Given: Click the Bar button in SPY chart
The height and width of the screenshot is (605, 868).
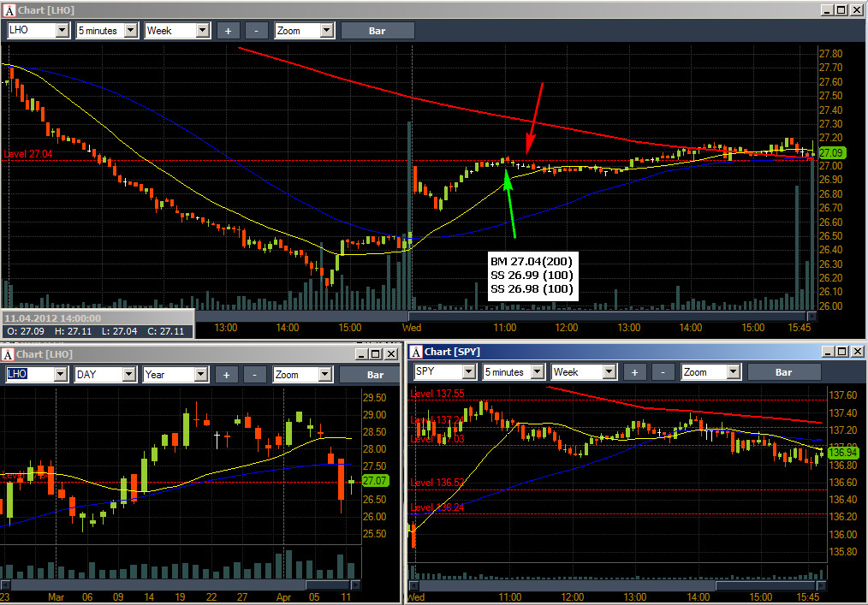Looking at the screenshot, I should click(x=784, y=372).
